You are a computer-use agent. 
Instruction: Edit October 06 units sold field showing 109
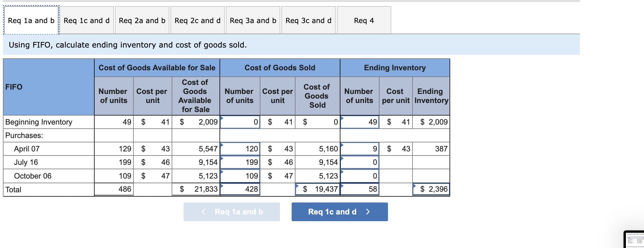[240, 176]
